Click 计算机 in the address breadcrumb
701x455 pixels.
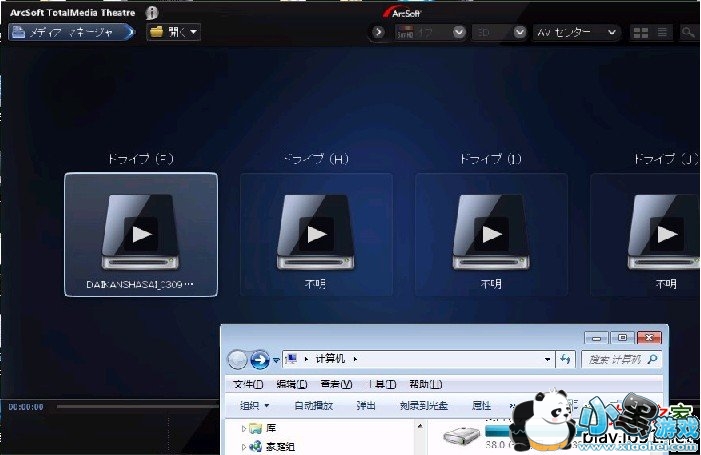[x=330, y=359]
